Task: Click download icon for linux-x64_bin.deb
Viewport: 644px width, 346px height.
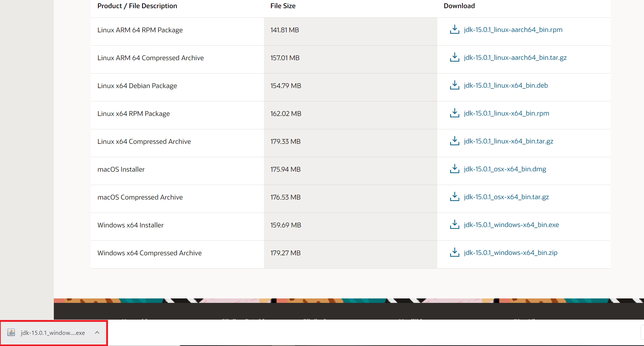Action: point(454,85)
